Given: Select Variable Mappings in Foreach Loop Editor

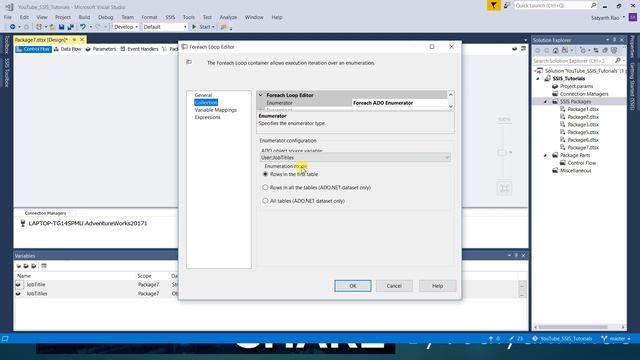Looking at the screenshot, I should [216, 110].
